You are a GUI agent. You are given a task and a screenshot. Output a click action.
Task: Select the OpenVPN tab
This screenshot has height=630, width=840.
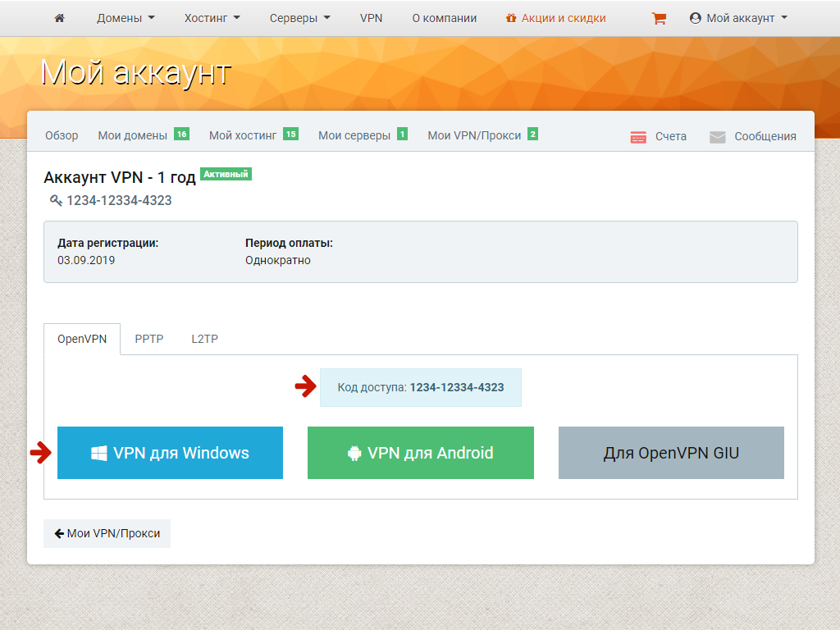point(82,339)
